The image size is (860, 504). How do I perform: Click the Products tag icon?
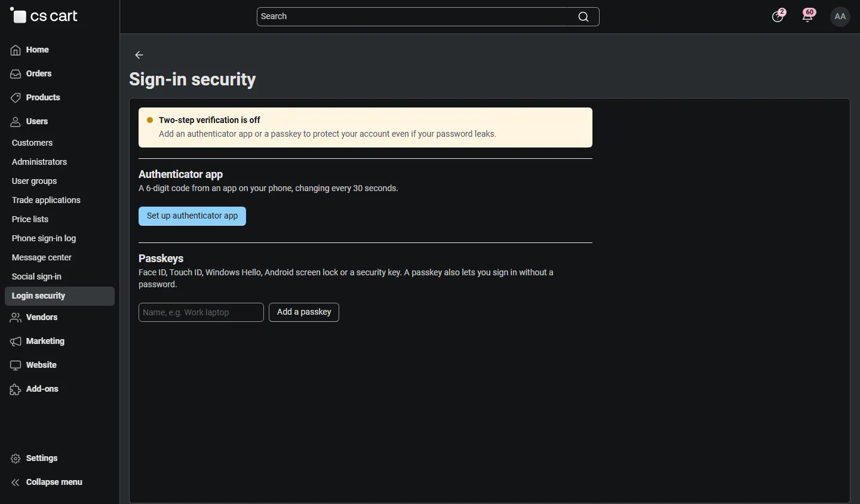[16, 98]
